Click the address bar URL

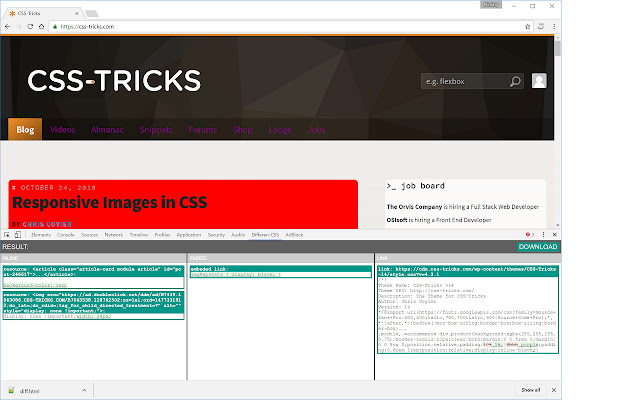(87, 27)
